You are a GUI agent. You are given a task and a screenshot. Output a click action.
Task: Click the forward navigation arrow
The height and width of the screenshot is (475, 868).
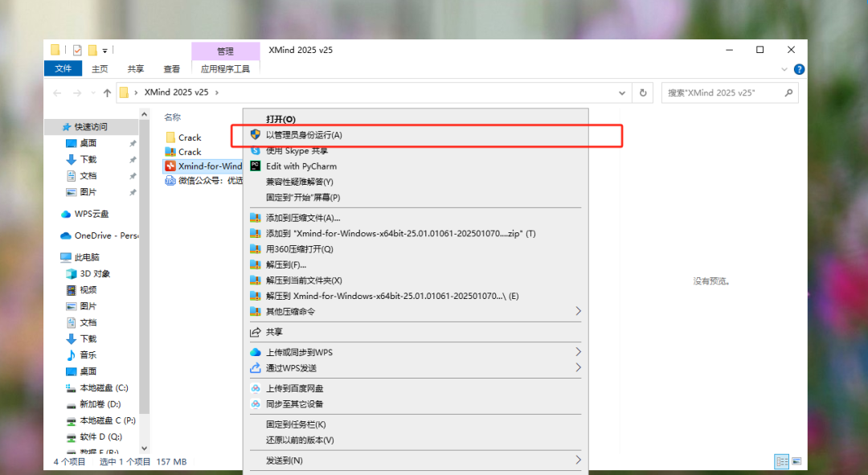pos(77,92)
